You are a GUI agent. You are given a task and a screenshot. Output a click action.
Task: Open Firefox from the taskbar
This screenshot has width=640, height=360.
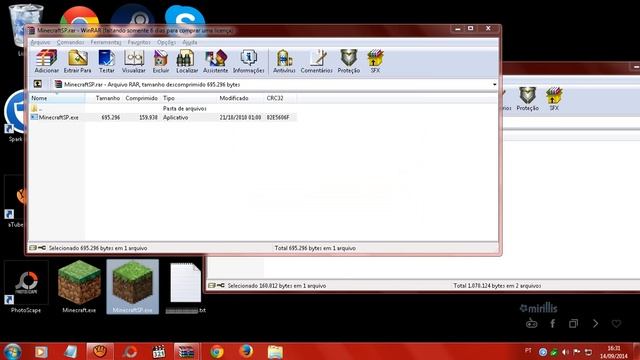(x=246, y=351)
